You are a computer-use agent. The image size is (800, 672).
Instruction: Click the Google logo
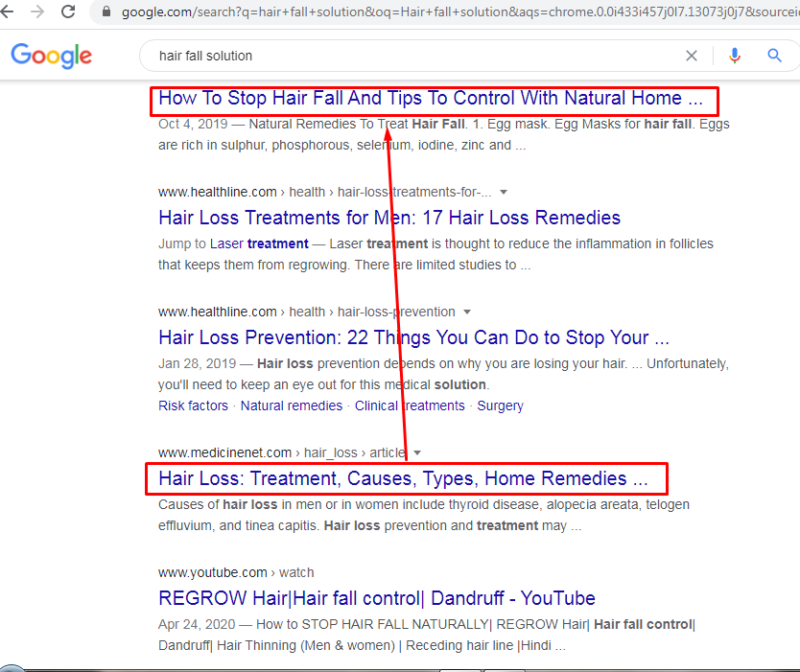pyautogui.click(x=51, y=56)
